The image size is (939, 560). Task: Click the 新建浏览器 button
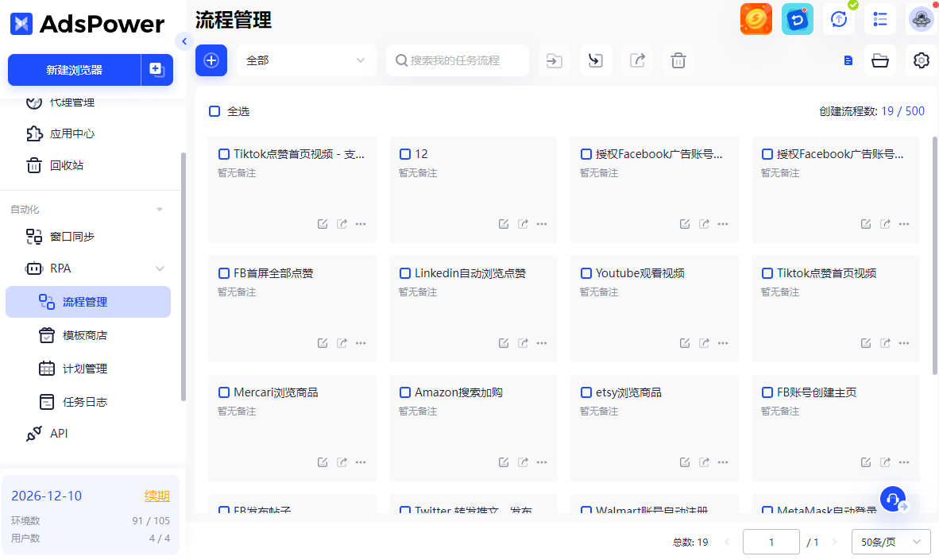coord(74,70)
